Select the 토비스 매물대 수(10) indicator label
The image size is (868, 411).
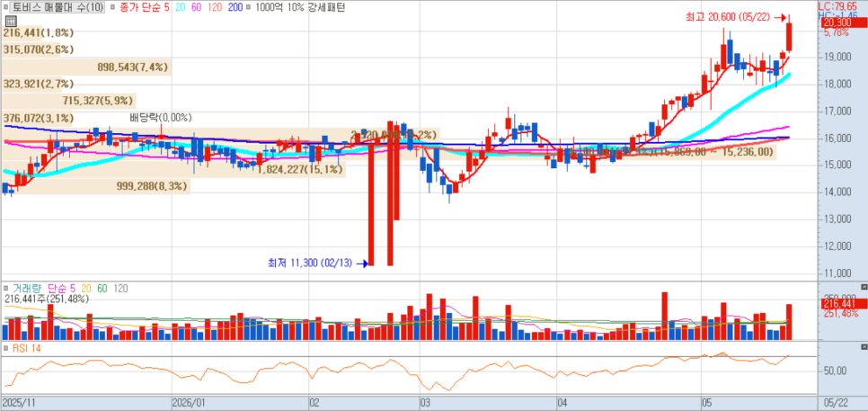coord(58,8)
